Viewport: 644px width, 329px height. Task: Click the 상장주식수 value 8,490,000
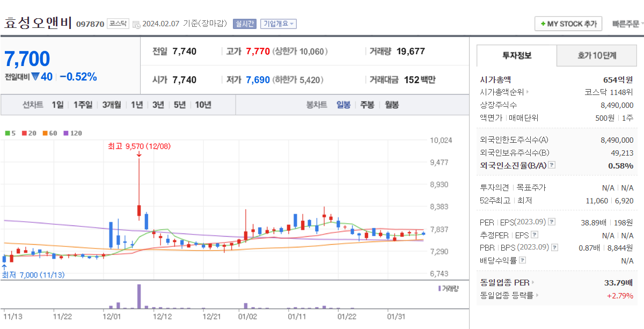coord(617,105)
